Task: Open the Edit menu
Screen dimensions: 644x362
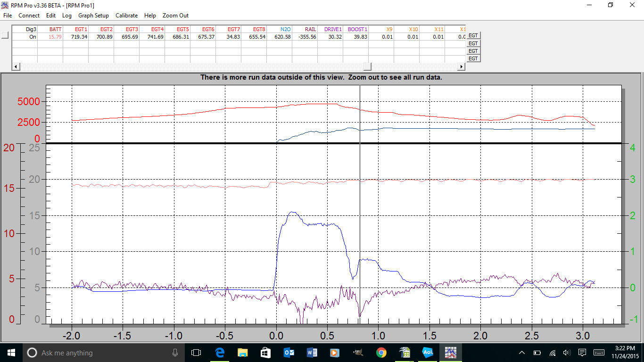Action: click(51, 16)
